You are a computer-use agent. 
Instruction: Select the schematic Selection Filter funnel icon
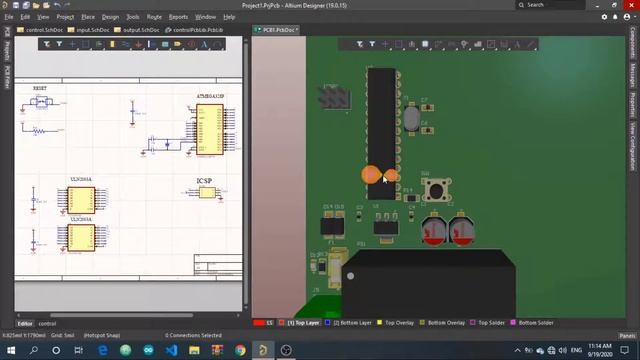[47, 44]
